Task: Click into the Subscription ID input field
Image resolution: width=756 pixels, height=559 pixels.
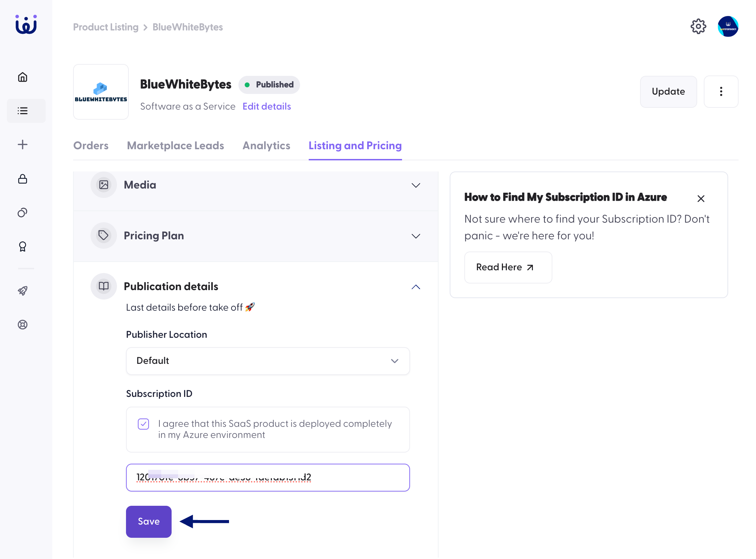Action: pos(268,477)
